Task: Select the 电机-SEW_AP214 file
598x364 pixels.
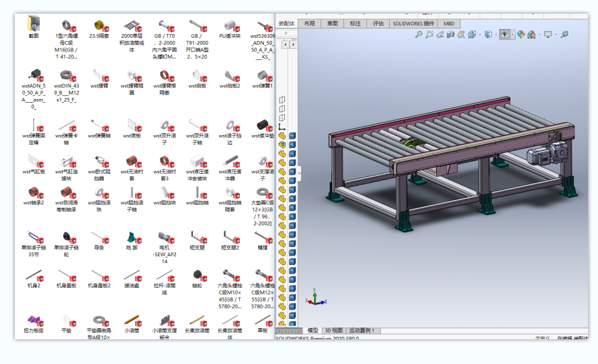Action: (164, 248)
